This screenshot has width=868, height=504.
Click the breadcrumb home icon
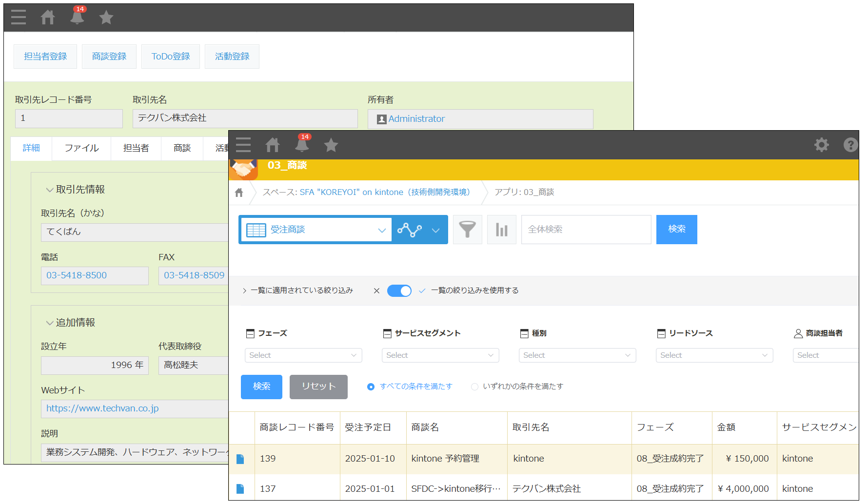(239, 193)
